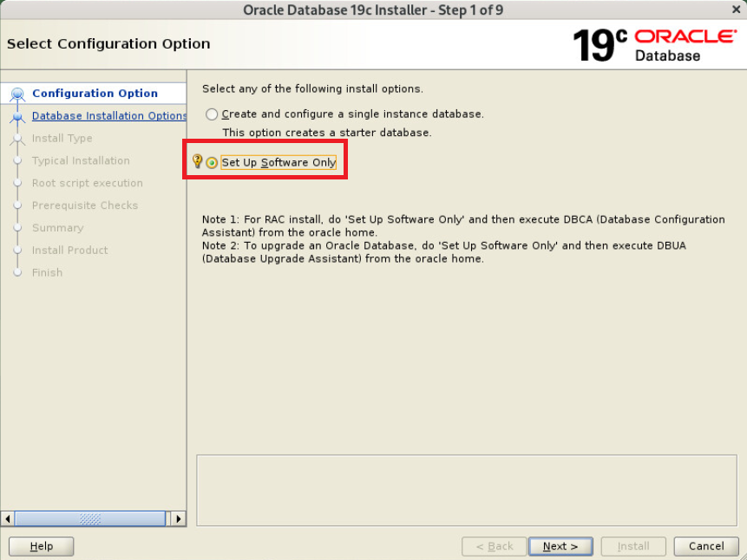
Task: Click the sidebar scrollbar left arrow
Action: 8,518
